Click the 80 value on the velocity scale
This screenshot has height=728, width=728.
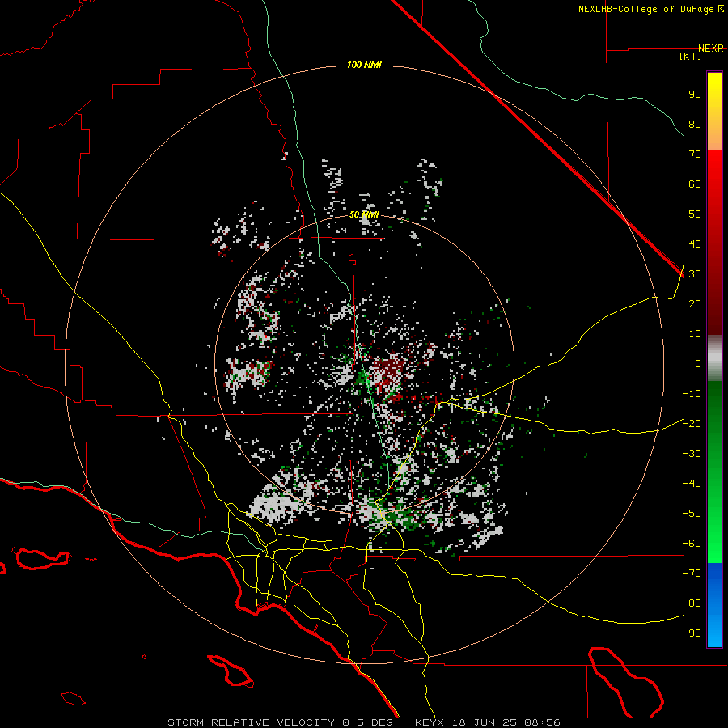695,125
